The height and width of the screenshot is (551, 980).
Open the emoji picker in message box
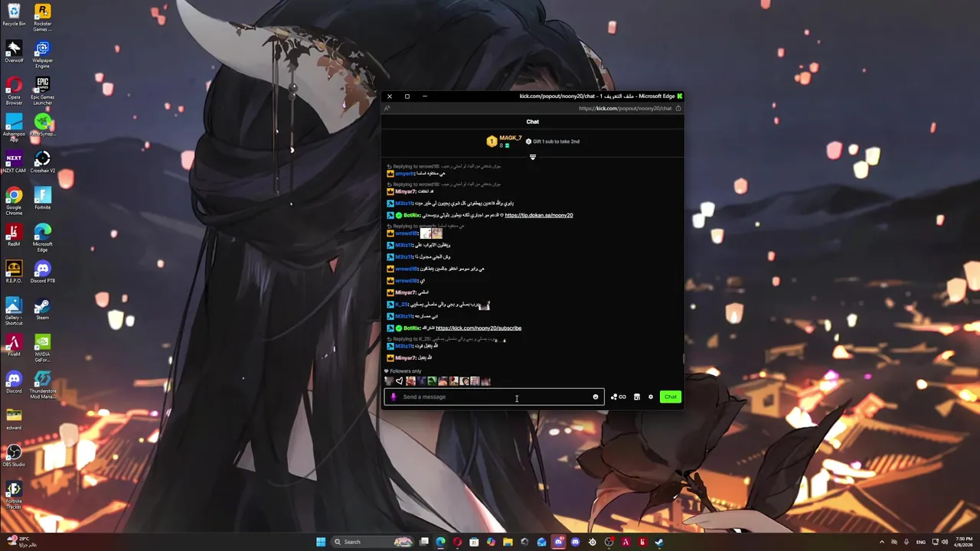pos(595,396)
